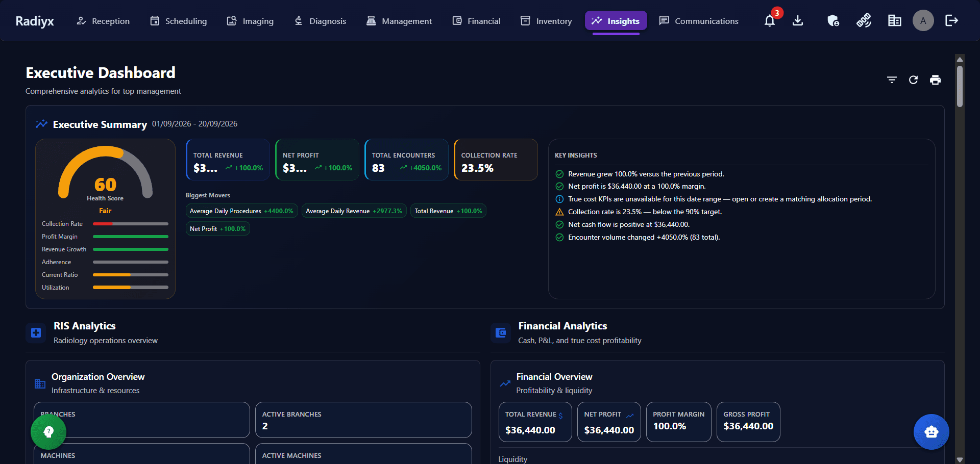Image resolution: width=980 pixels, height=464 pixels.
Task: Click the green help question-mark button
Action: [48, 432]
